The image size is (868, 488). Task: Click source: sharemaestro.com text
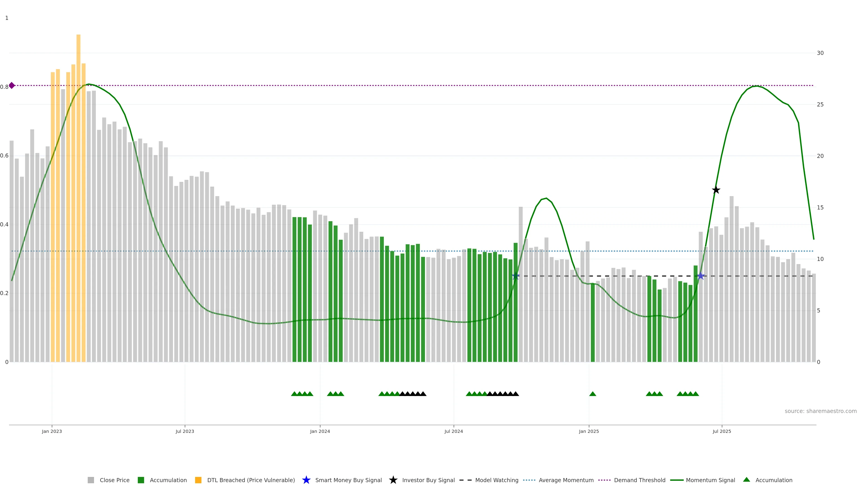pyautogui.click(x=821, y=411)
